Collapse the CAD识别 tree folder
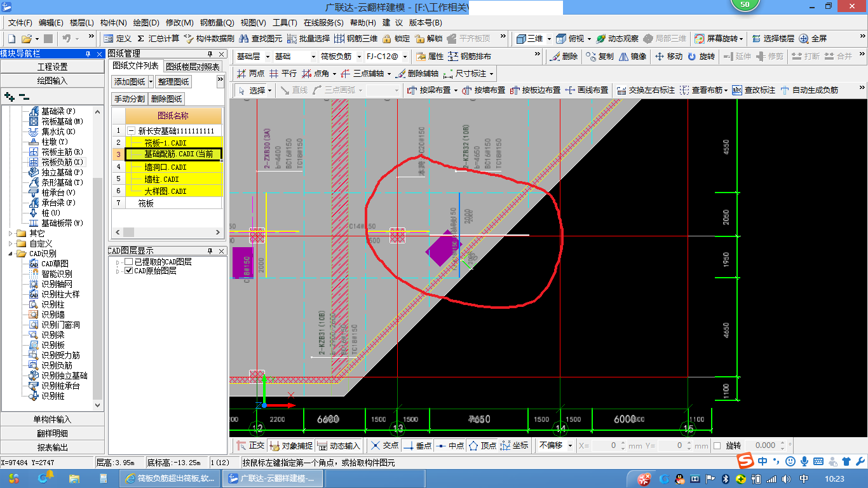The width and height of the screenshot is (868, 488). point(11,254)
